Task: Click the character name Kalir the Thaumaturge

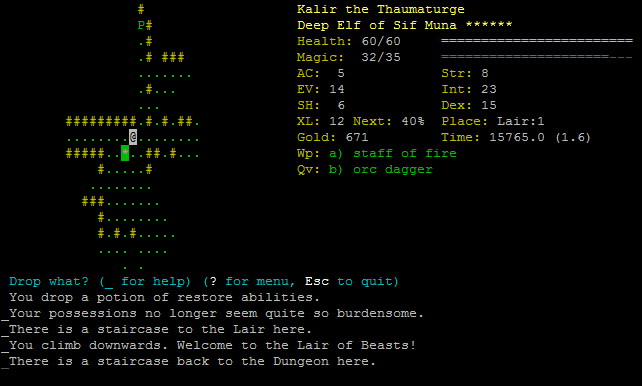Action: tap(381, 9)
